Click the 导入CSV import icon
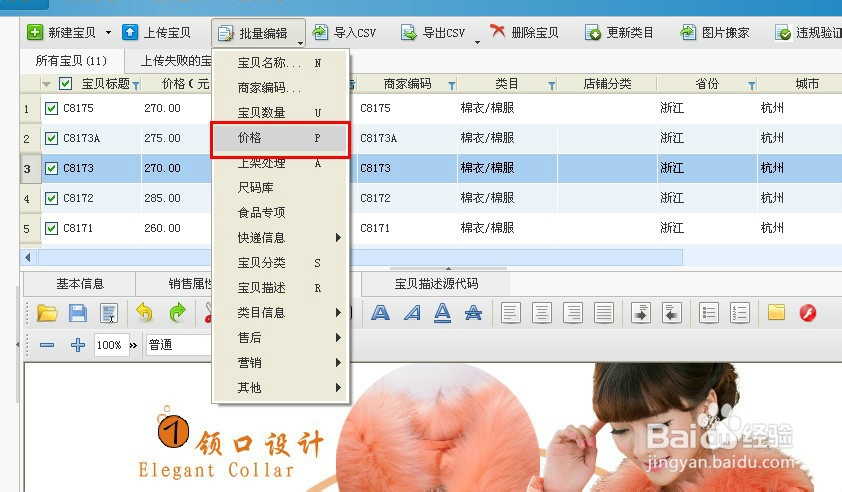The image size is (842, 492). click(x=320, y=32)
